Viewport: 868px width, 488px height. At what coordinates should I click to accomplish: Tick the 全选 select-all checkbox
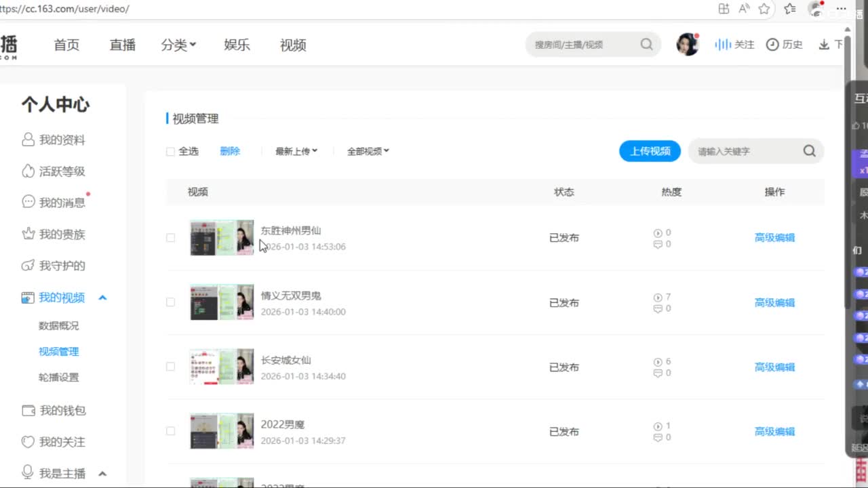[170, 151]
